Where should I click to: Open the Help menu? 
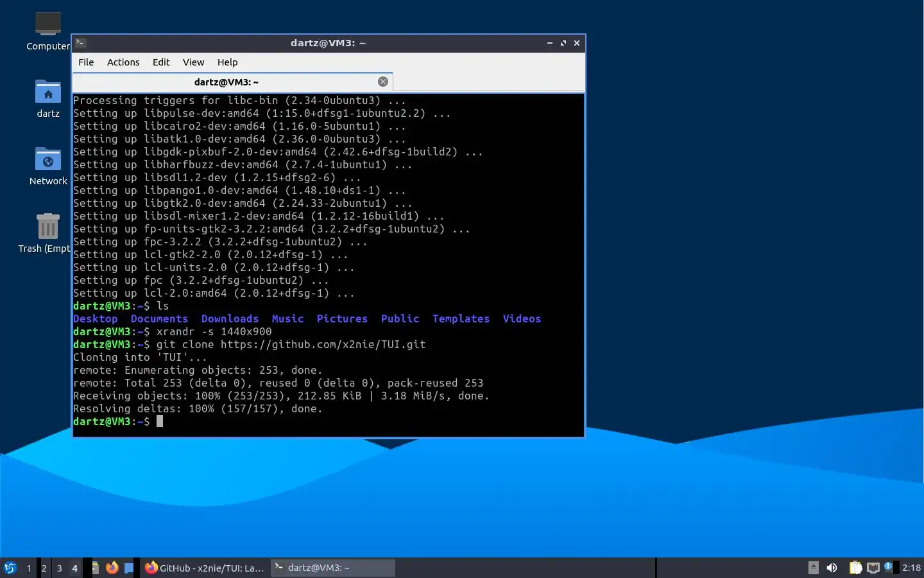point(227,62)
